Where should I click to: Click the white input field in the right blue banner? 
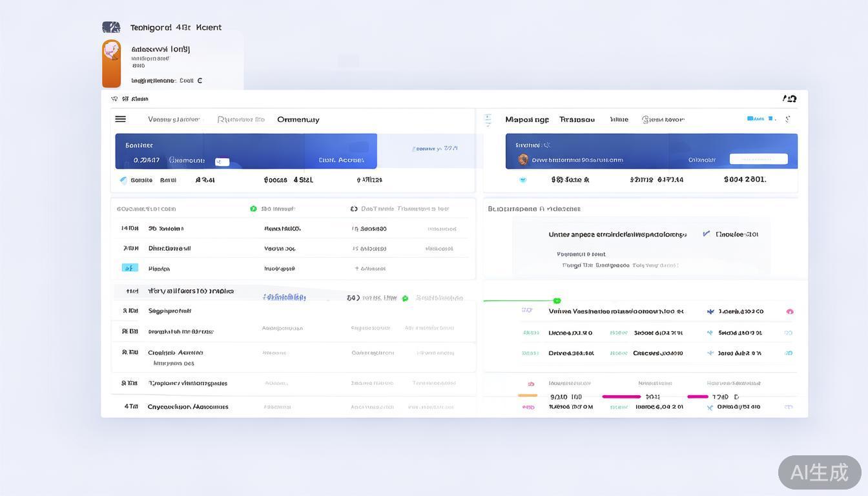click(758, 159)
